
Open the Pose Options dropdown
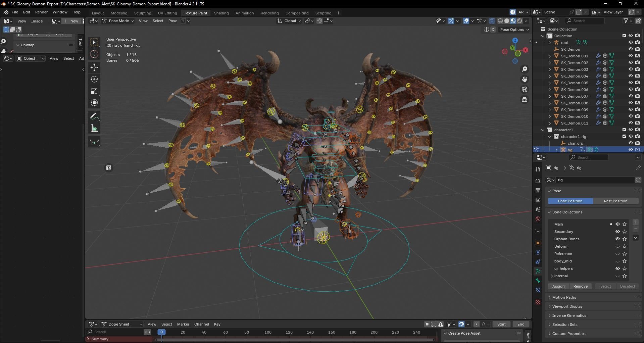(514, 30)
